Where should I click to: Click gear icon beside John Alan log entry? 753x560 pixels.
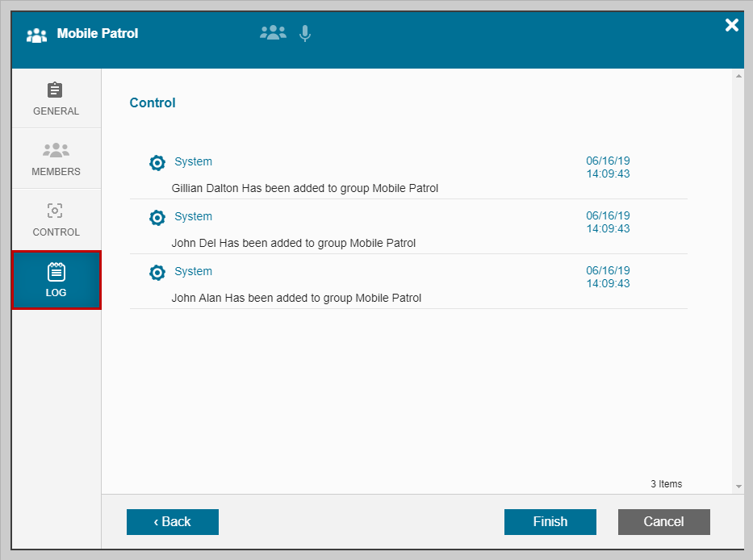click(x=157, y=272)
